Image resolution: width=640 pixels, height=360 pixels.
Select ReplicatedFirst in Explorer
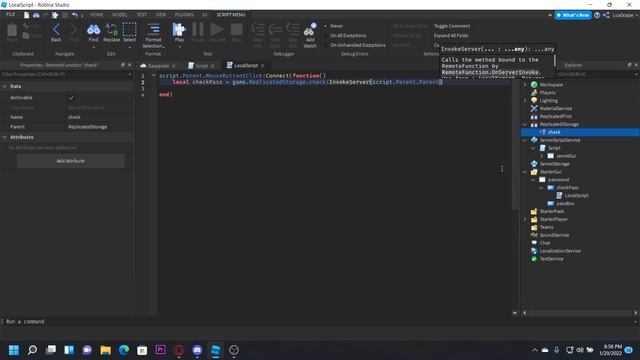click(556, 116)
